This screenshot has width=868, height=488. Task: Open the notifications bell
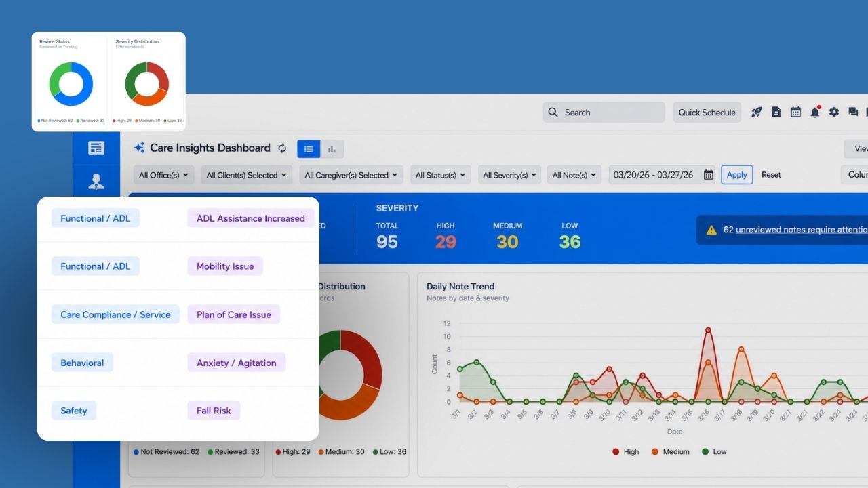click(x=815, y=113)
